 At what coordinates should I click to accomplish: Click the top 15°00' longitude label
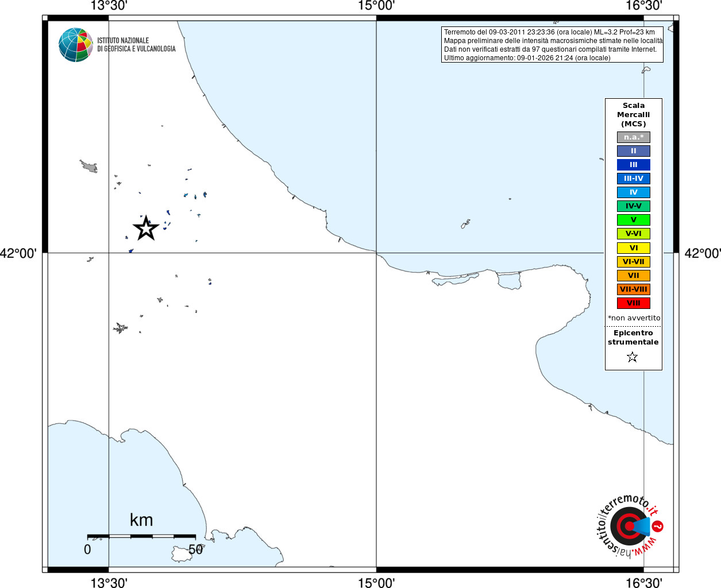point(376,6)
